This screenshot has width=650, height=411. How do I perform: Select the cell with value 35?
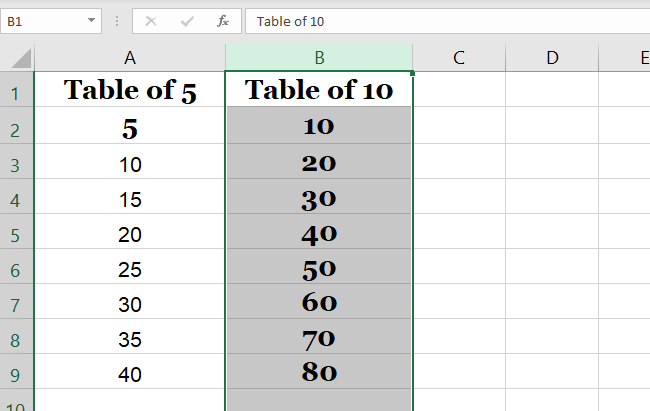tap(130, 340)
